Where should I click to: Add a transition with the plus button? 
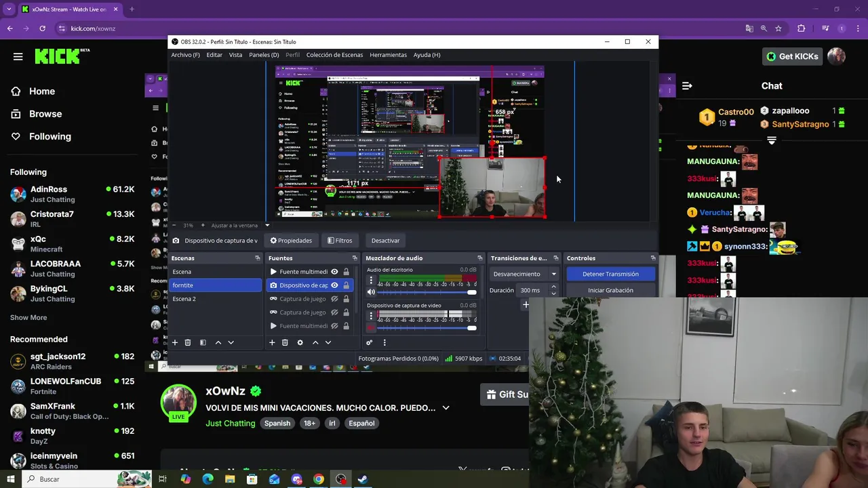pyautogui.click(x=525, y=305)
